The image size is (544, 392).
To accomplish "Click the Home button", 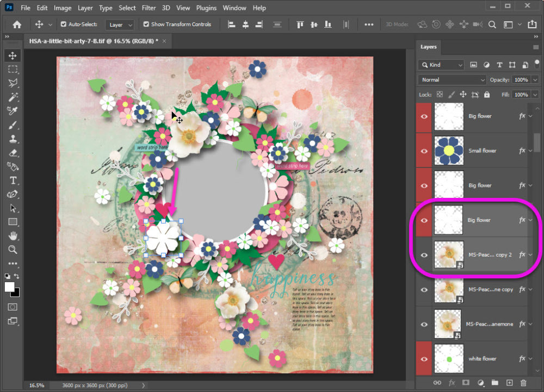I will pos(17,24).
